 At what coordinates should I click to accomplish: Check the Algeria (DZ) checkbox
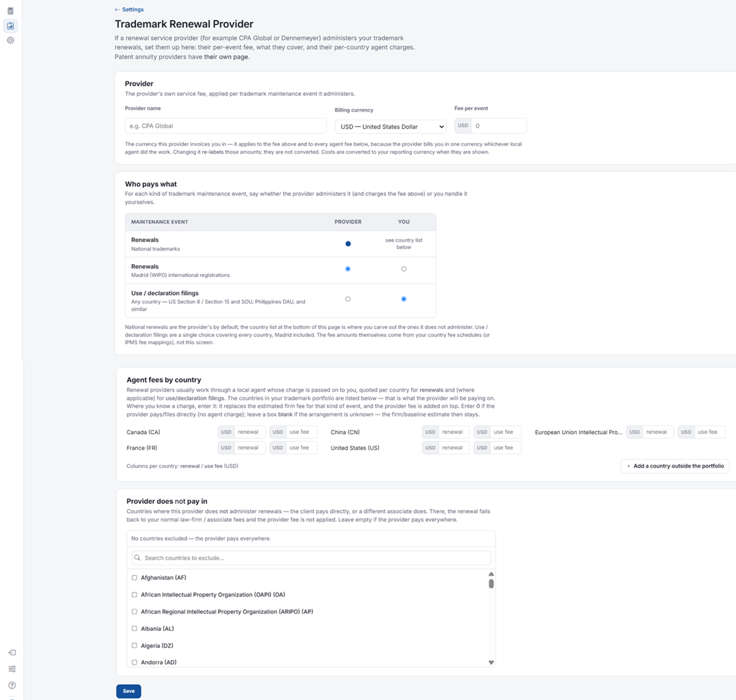[x=134, y=645]
